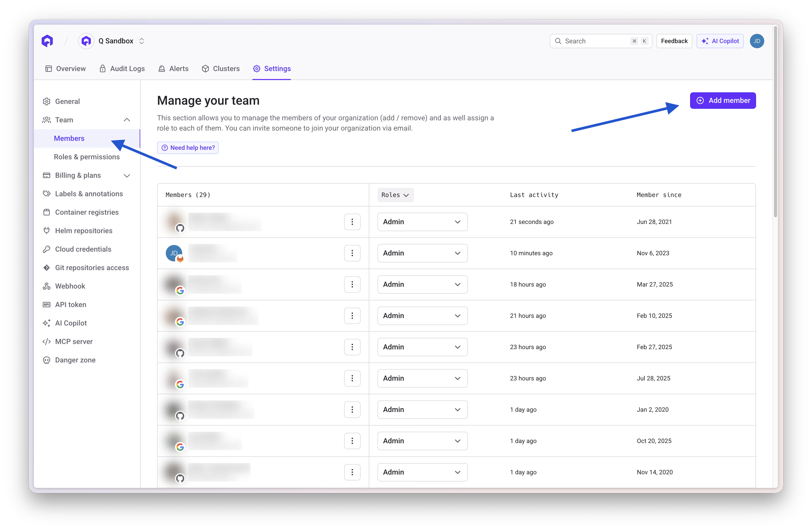Screen dimensions: 812x531
Task: Click the Last activity column header
Action: [534, 195]
